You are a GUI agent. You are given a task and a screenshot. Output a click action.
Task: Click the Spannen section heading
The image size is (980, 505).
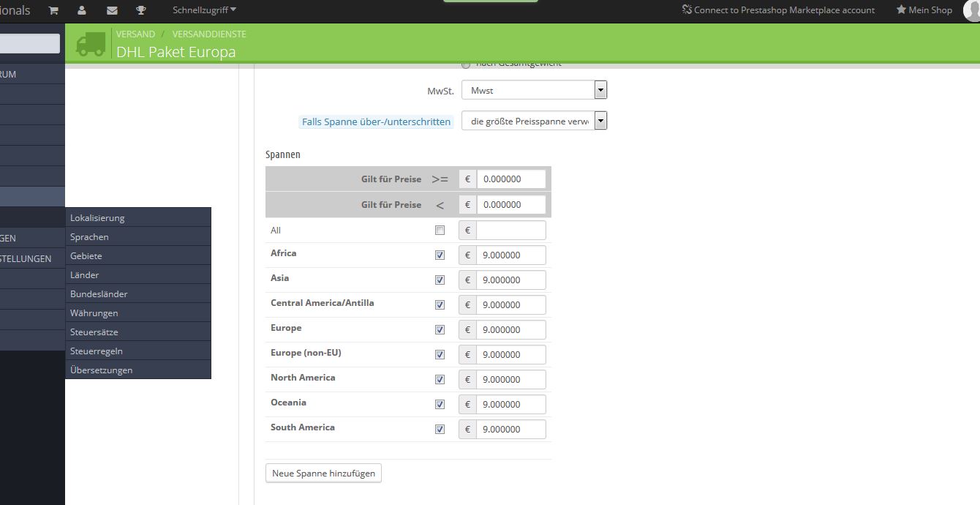coord(283,154)
